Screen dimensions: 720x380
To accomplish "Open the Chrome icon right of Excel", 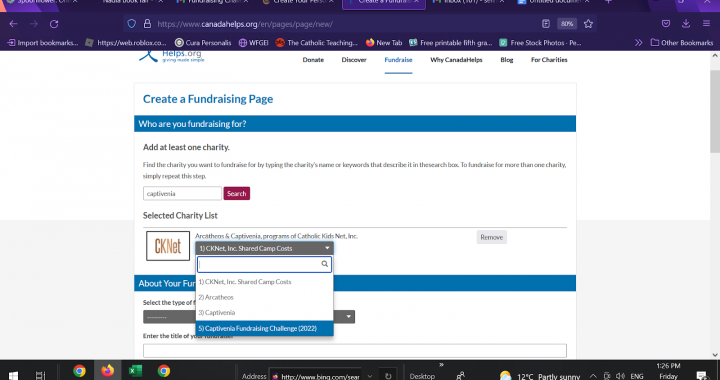I will (164, 370).
